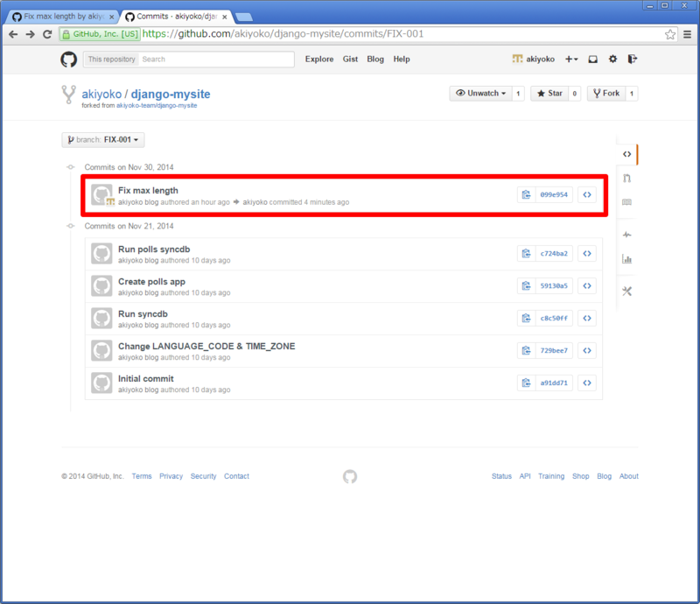Switch to the Fix max length tab
This screenshot has width=700, height=604.
tap(62, 17)
